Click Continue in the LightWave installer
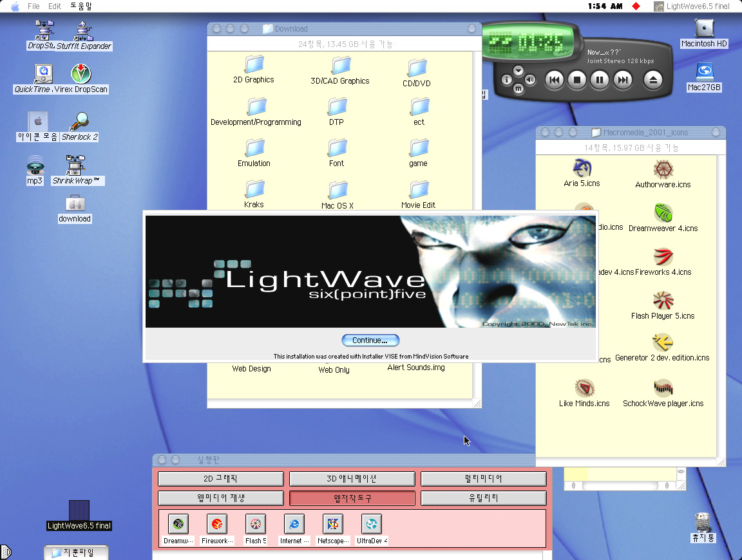Screen dimensions: 742x560 370,341
